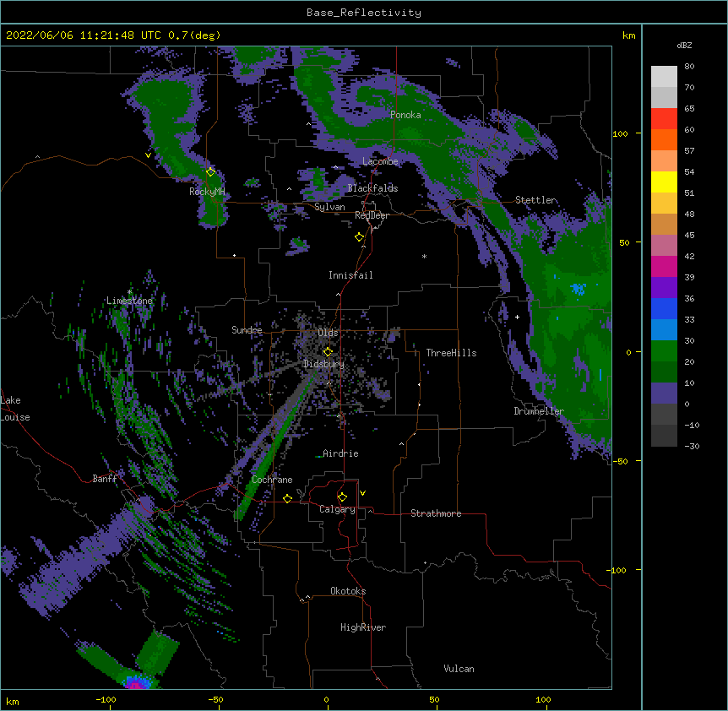Pick the light gray 80-70 dBZ swatch

click(x=664, y=77)
